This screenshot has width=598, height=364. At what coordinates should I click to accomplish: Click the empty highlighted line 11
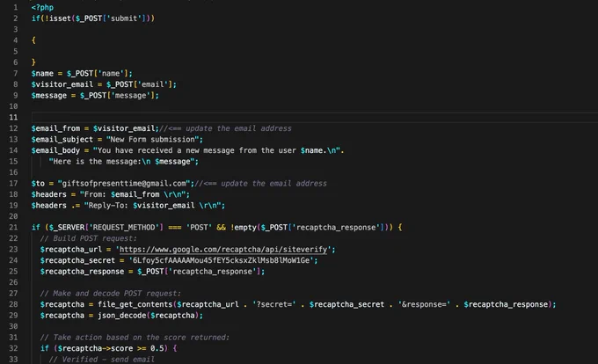coord(314,118)
